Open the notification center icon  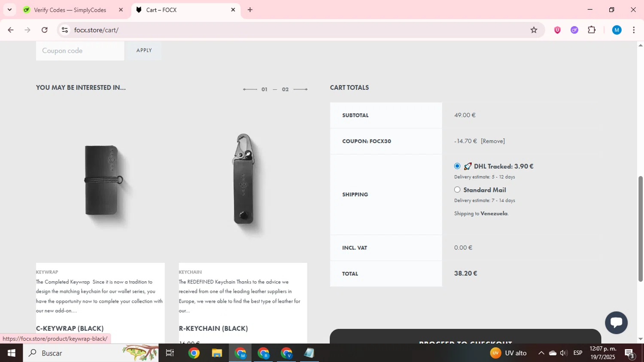tap(630, 353)
